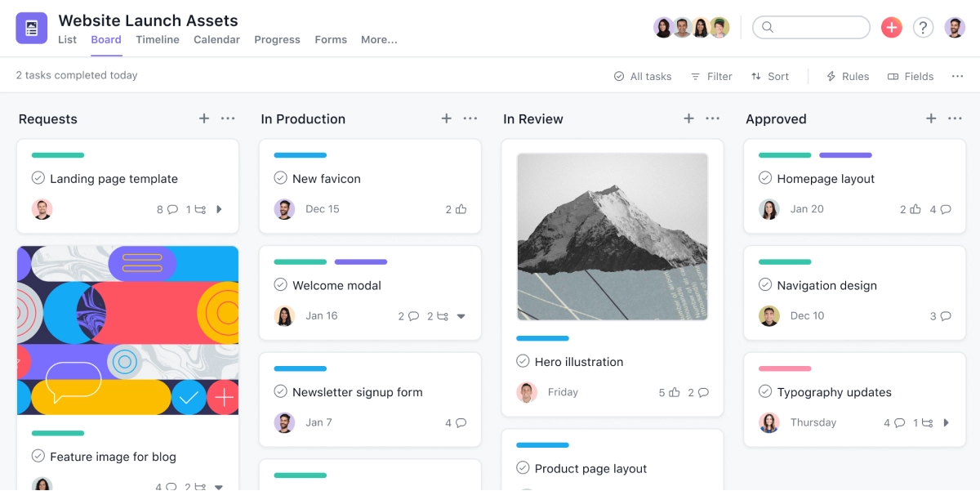The height and width of the screenshot is (491, 980).
Task: Click the Sort icon in the toolbar
Action: coord(756,76)
